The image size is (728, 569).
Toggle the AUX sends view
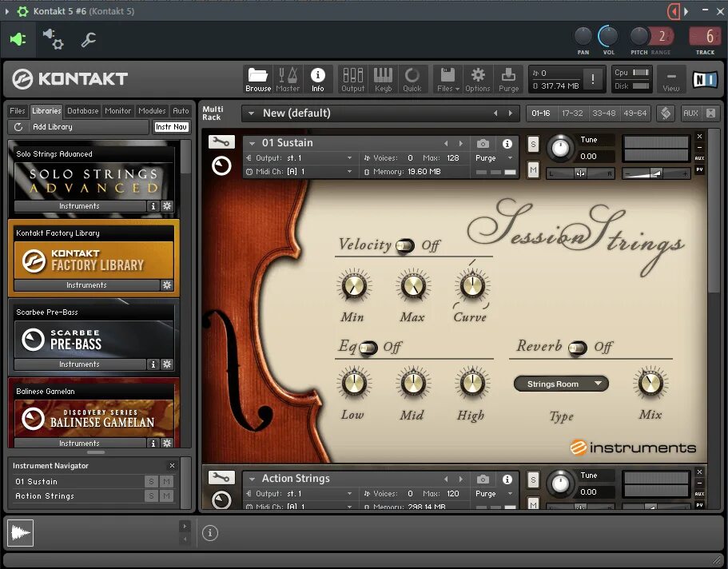(690, 113)
